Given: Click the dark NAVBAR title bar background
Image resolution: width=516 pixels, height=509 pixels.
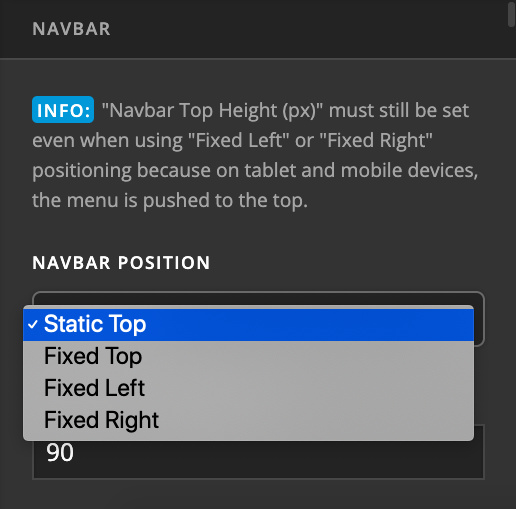Looking at the screenshot, I should coord(300,29).
